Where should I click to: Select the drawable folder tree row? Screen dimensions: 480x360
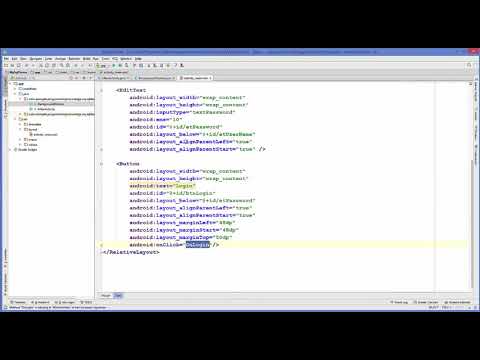pos(33,124)
